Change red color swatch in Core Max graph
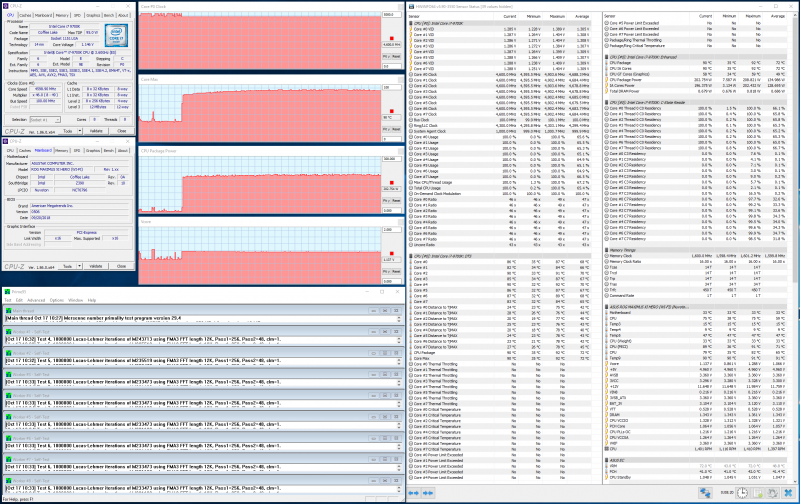800x504 pixels. [392, 111]
